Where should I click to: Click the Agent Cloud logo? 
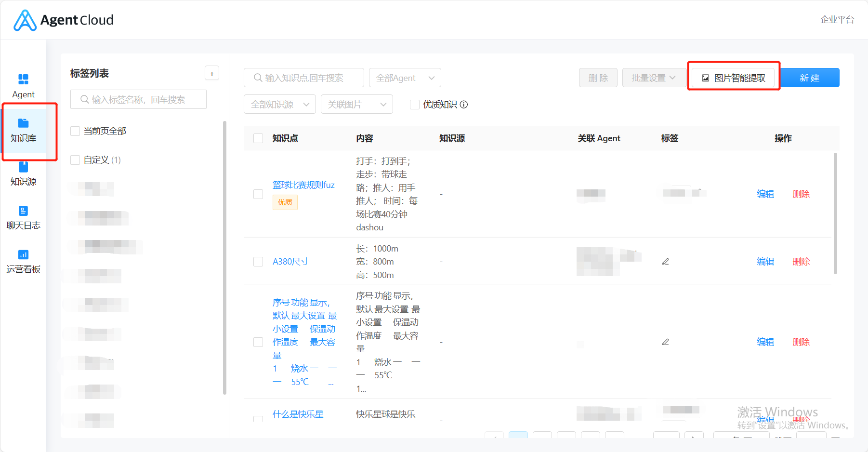pos(63,20)
